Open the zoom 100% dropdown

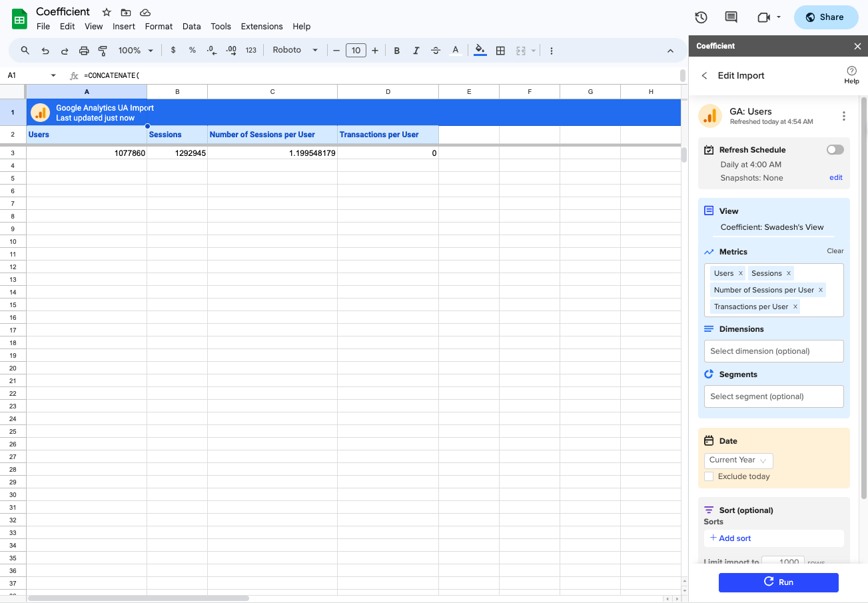[x=136, y=51]
